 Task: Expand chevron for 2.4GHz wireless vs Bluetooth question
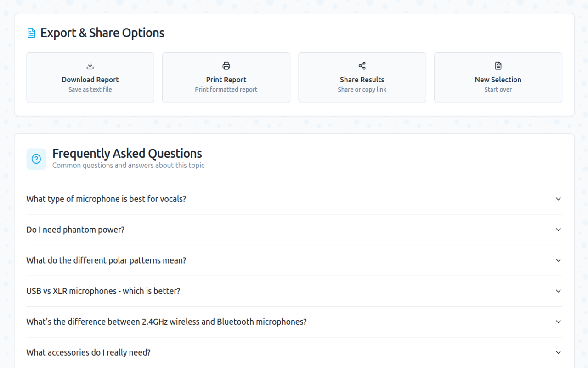[x=558, y=322]
